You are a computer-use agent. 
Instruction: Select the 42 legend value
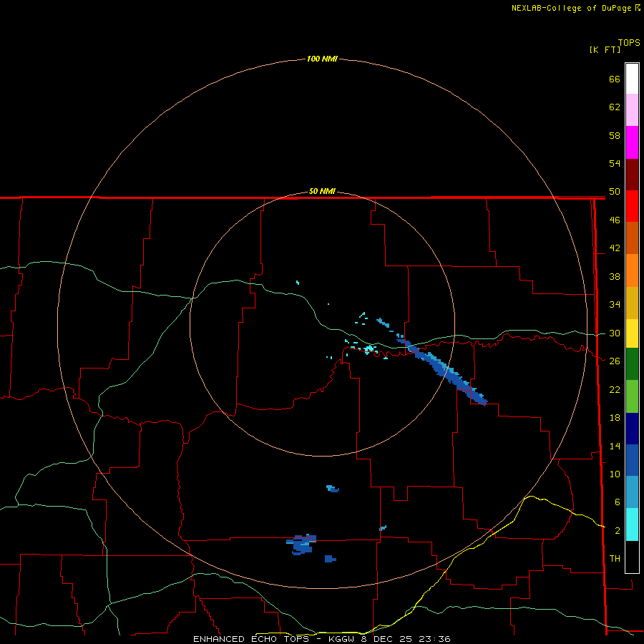click(615, 248)
